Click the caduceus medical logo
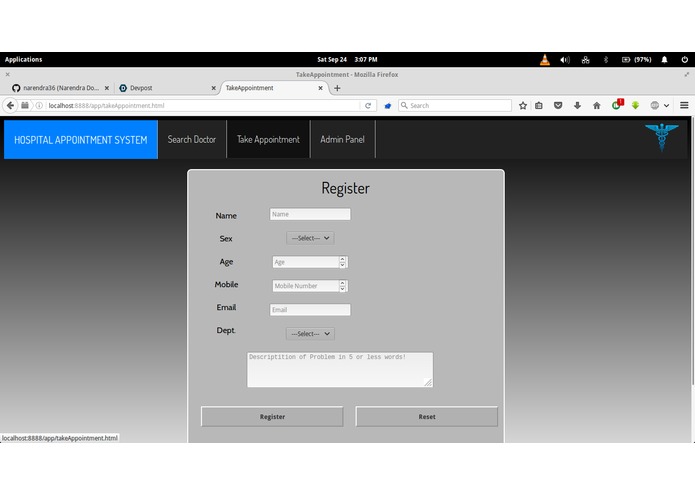Viewport: 695px width, 494px height. click(661, 137)
